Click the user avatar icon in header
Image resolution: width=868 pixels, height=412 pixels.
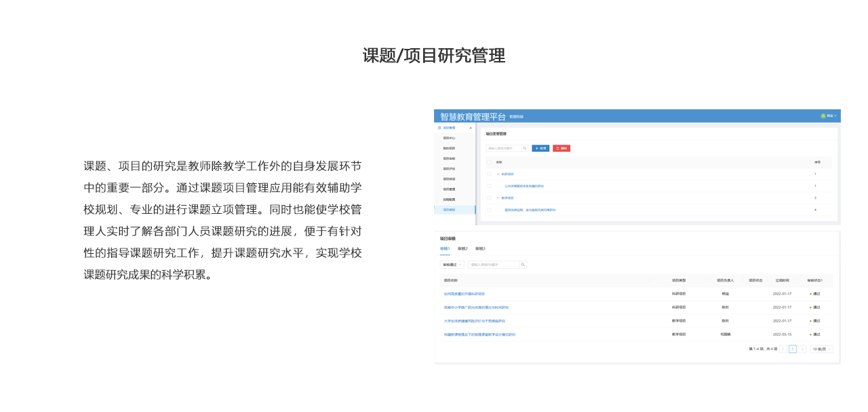click(x=823, y=116)
